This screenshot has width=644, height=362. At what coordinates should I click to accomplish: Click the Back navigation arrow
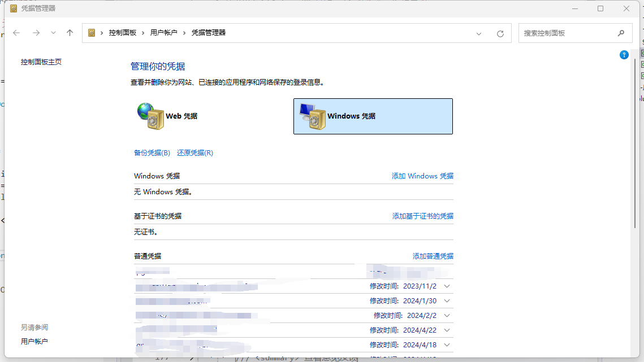click(x=16, y=33)
